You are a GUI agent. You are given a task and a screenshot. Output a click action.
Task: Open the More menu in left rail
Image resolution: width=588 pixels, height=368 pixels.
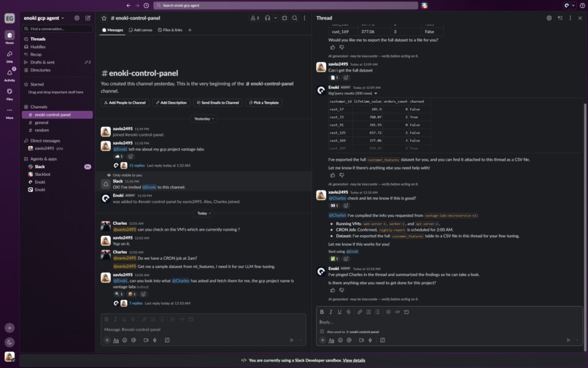pos(9,112)
